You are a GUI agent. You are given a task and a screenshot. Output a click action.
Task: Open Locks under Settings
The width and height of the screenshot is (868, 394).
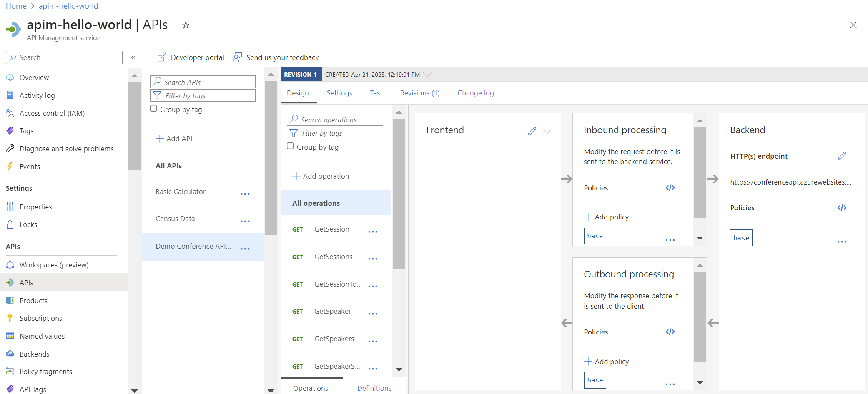[x=28, y=224]
